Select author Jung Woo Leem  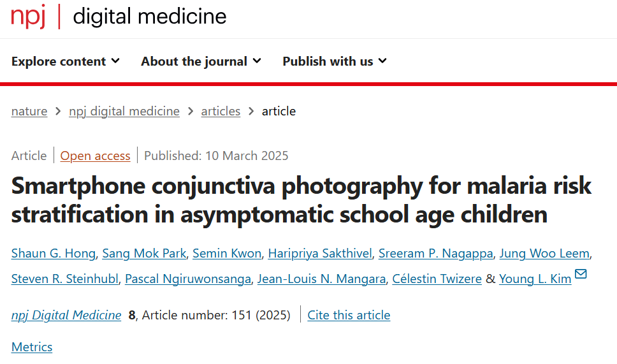point(544,254)
